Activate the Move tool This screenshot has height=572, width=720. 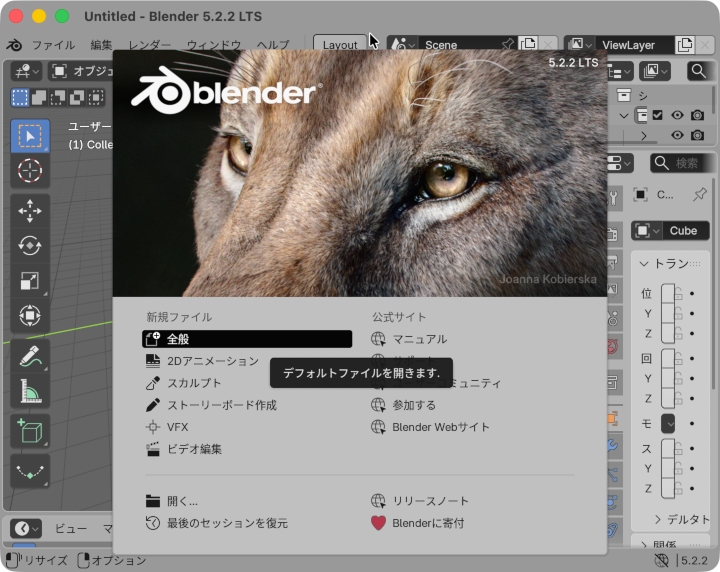[x=30, y=211]
